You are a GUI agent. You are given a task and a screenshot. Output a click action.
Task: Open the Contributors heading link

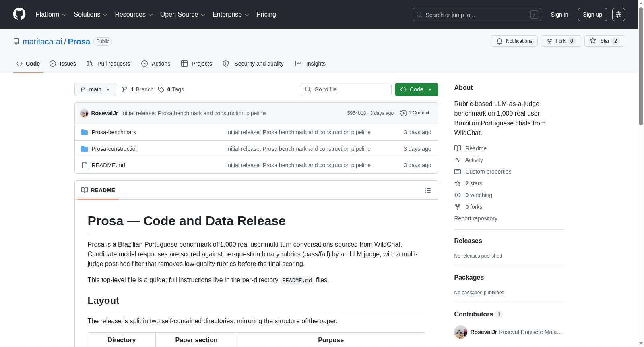[x=479, y=314]
